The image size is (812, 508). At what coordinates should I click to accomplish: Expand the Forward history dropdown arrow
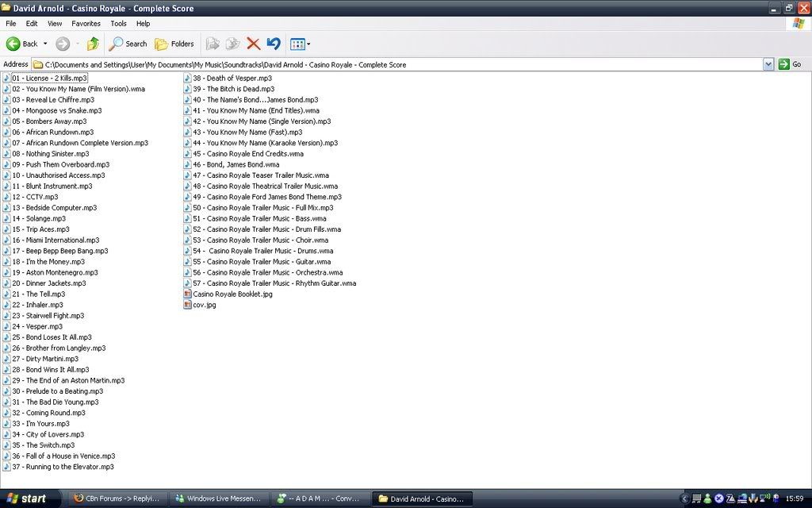(x=78, y=44)
